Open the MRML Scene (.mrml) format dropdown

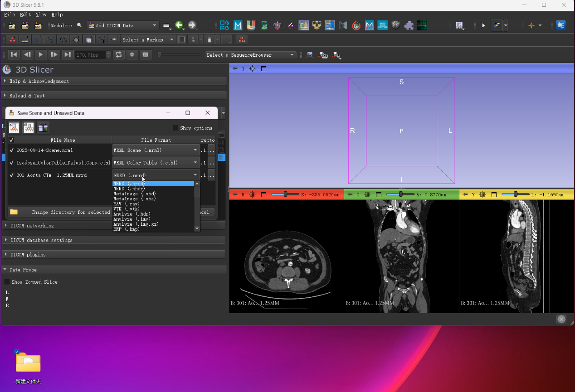(156, 150)
